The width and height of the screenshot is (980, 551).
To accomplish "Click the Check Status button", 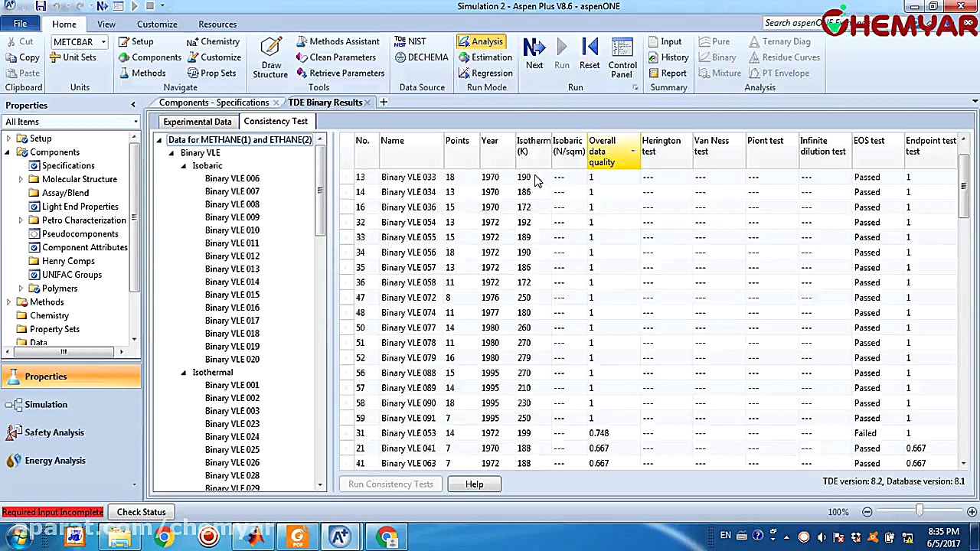I will pos(141,512).
